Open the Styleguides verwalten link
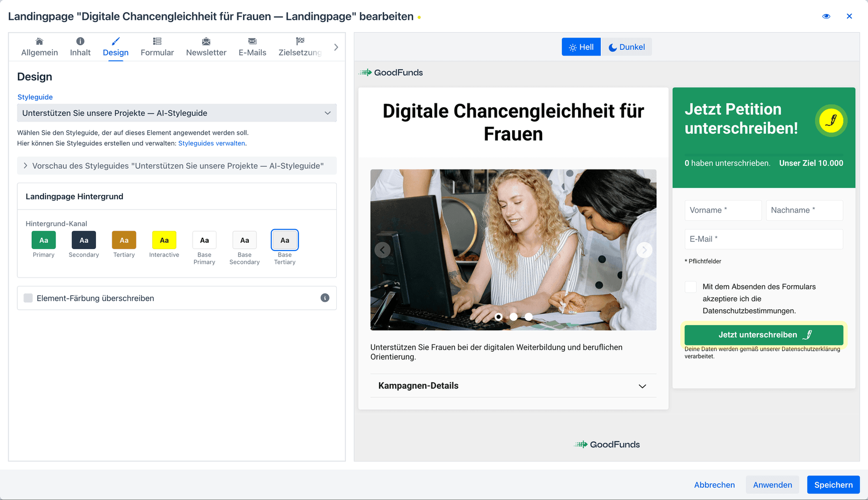 212,143
